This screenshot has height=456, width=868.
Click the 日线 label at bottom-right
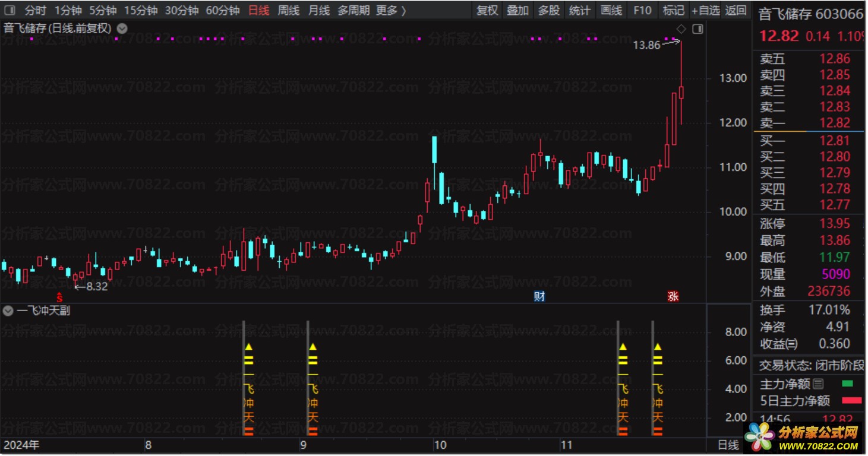click(728, 445)
